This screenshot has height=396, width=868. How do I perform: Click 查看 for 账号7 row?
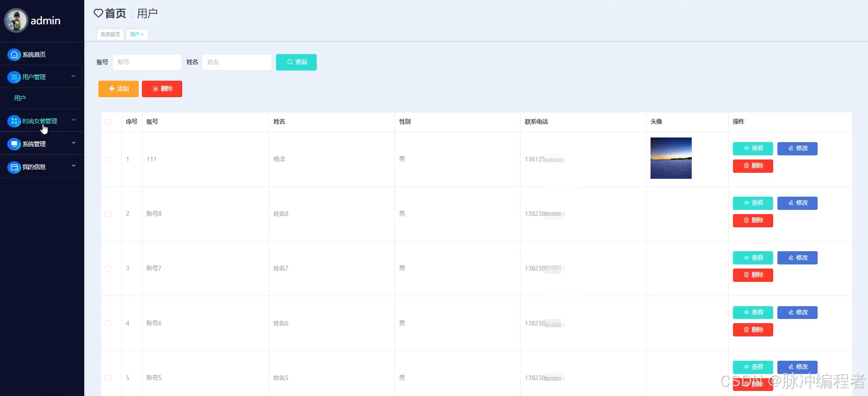tap(753, 258)
